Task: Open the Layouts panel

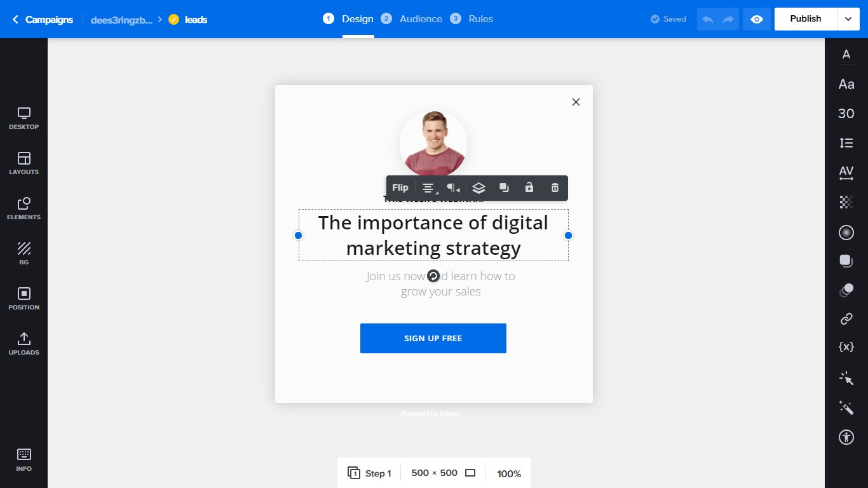Action: 24,163
